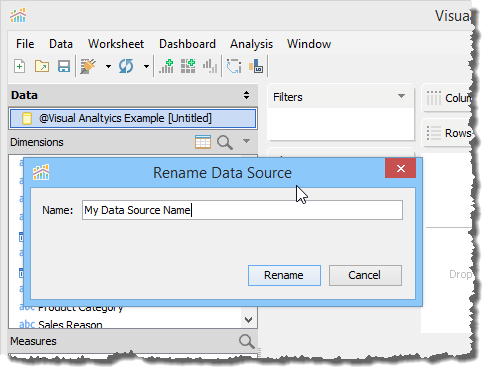
Task: Open the Worksheet menu
Action: [116, 44]
